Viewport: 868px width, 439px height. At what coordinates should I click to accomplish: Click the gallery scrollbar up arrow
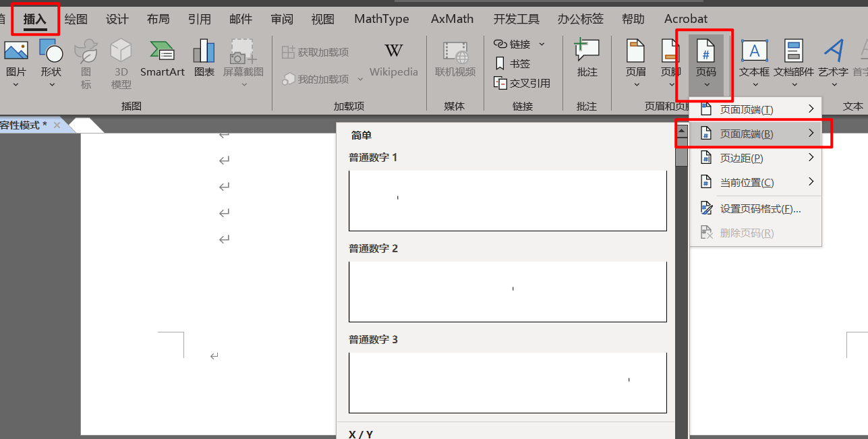tap(682, 131)
